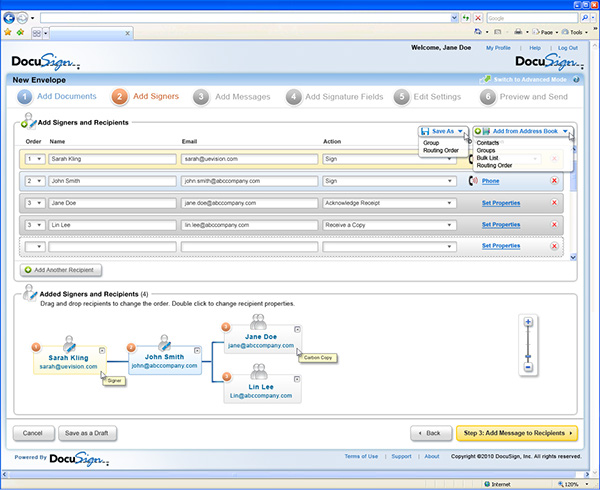This screenshot has width=600, height=490.
Task: Click zoom in plus on diagram slider
Action: coord(528,322)
